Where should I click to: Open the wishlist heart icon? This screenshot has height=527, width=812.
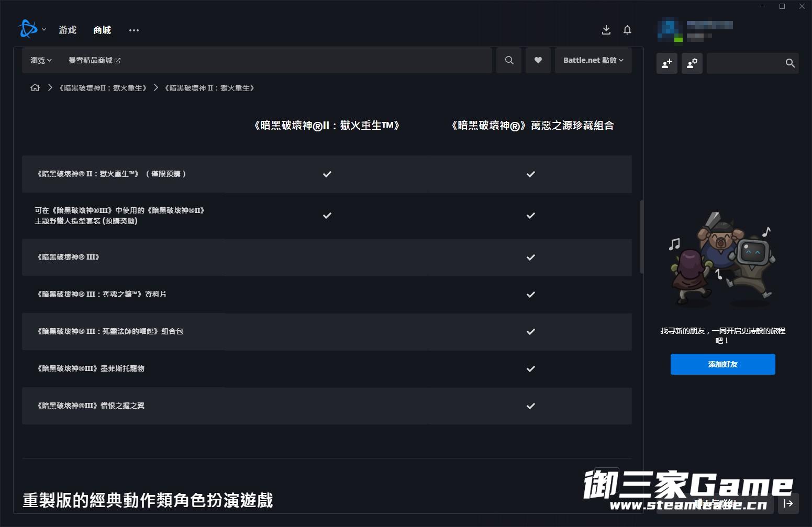coord(538,60)
